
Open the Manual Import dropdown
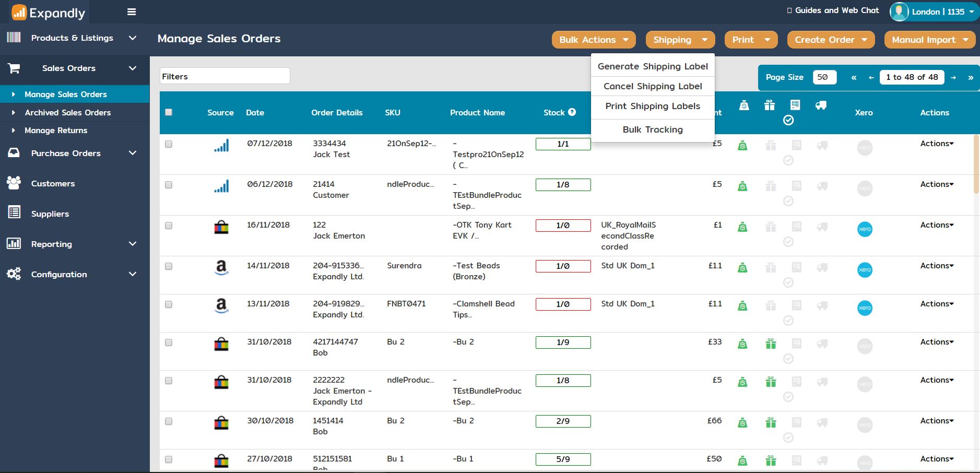tap(930, 40)
